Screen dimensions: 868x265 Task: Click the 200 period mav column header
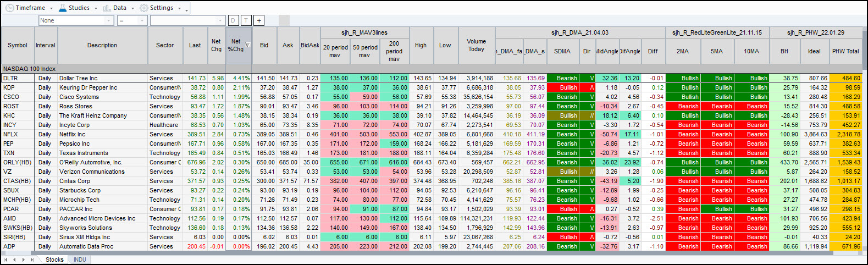tap(394, 51)
